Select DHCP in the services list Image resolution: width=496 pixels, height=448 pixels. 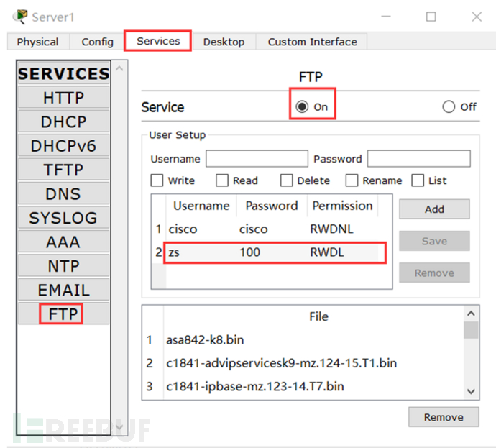(x=63, y=122)
